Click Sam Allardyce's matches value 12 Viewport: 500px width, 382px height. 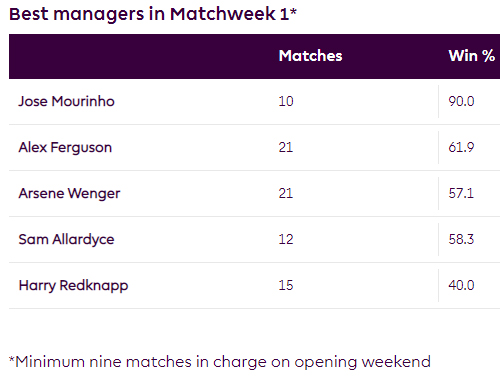286,239
